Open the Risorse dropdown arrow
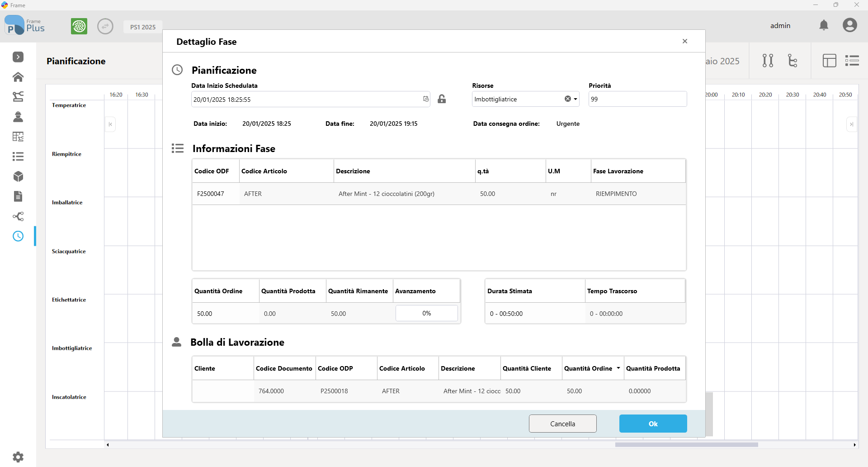Screen dimensions: 868x467 point(576,99)
